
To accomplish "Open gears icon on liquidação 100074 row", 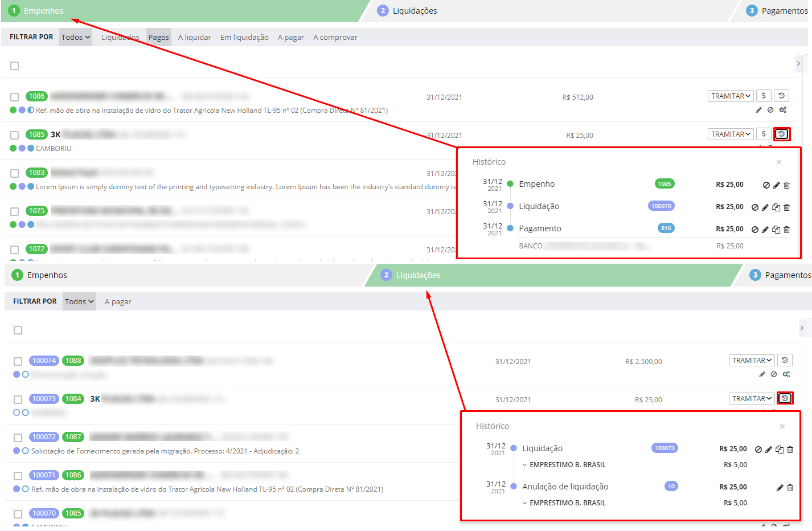I will point(786,374).
